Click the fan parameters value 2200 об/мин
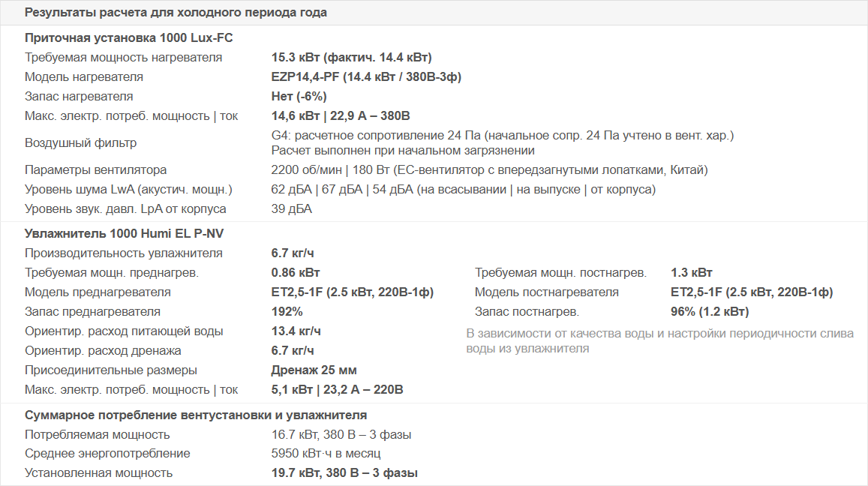The width and height of the screenshot is (868, 486). pyautogui.click(x=489, y=170)
